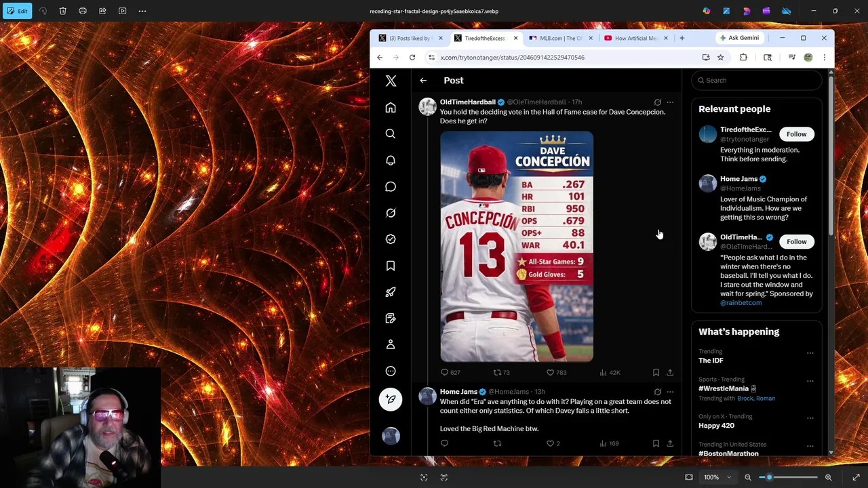Repost OldTimeHardball post (73)
This screenshot has height=488, width=868.
click(x=501, y=372)
